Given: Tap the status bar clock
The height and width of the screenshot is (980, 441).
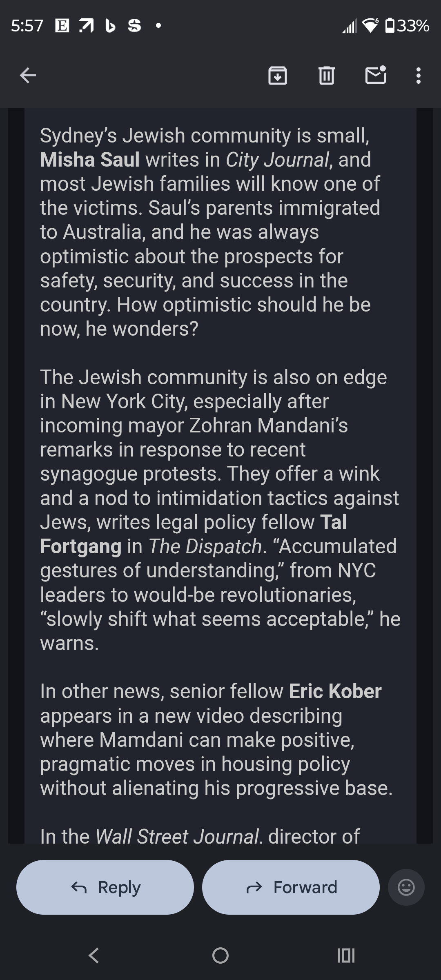Looking at the screenshot, I should click(x=27, y=26).
